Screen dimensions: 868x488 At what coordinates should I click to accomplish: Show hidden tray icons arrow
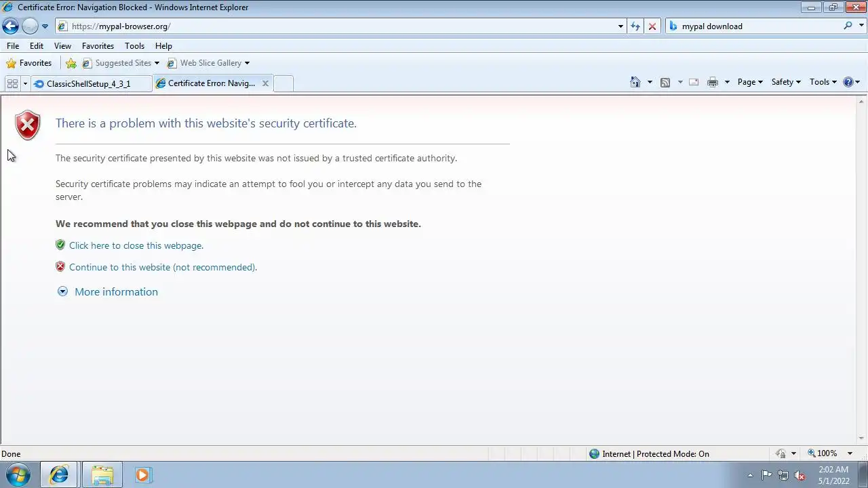(x=750, y=475)
